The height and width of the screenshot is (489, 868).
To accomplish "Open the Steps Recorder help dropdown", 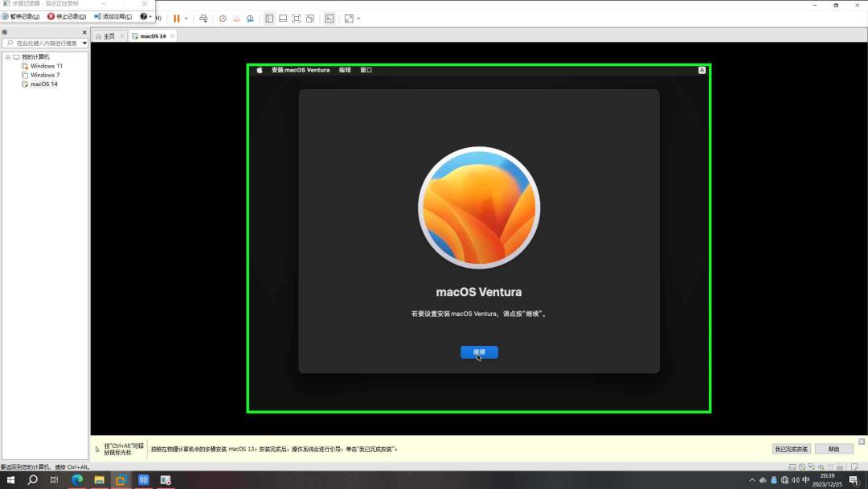I will (x=149, y=16).
